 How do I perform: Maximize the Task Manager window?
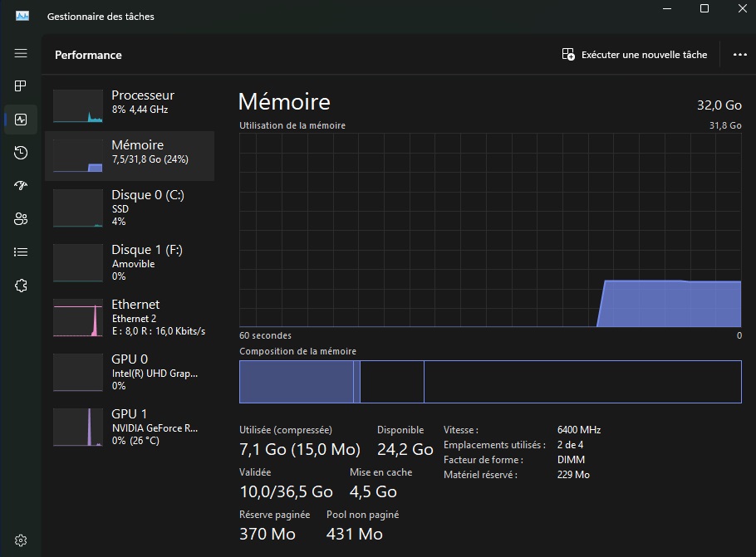[704, 8]
